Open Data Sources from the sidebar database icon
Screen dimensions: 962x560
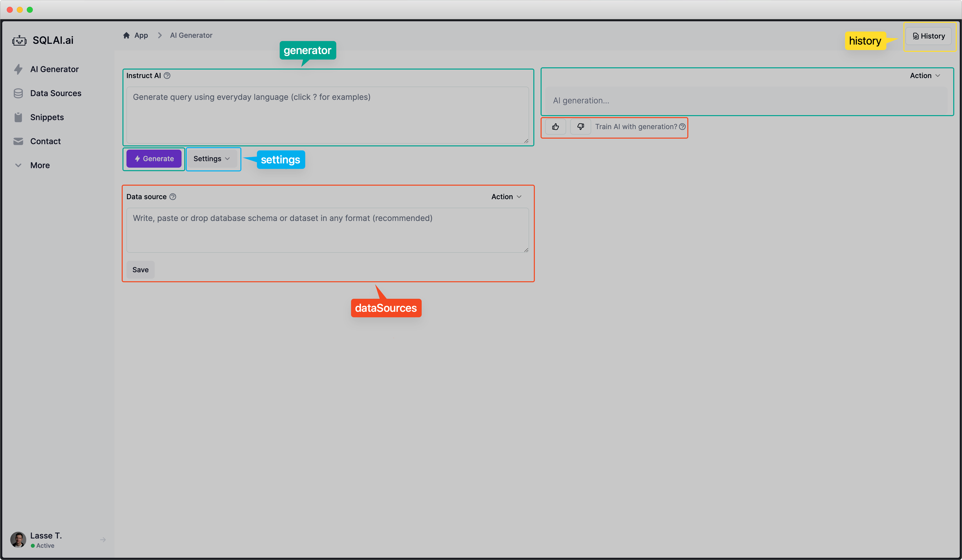(x=18, y=93)
